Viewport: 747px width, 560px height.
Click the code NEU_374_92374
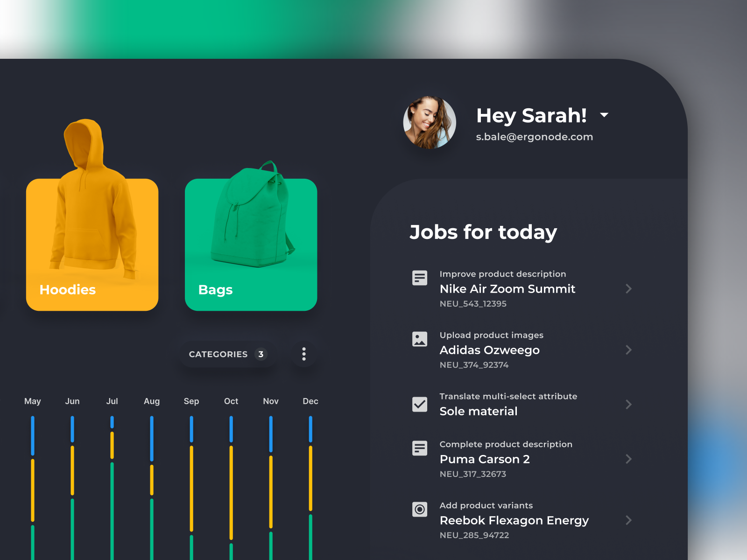click(474, 365)
